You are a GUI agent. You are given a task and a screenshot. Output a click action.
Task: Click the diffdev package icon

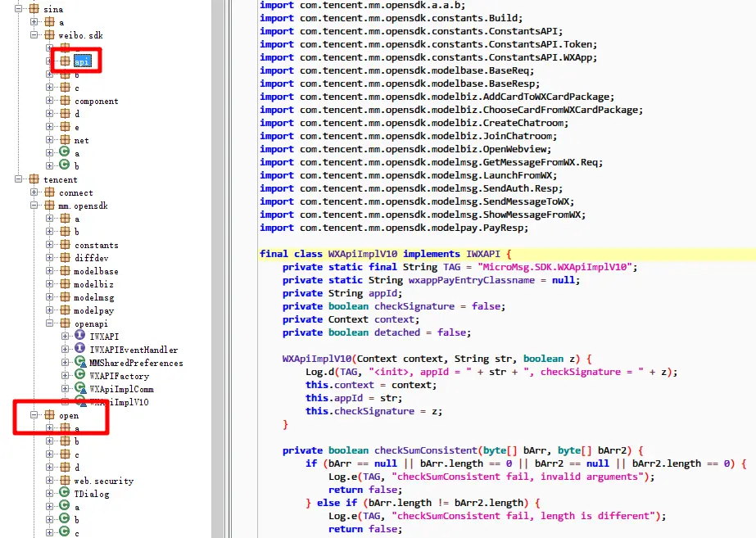(x=65, y=257)
